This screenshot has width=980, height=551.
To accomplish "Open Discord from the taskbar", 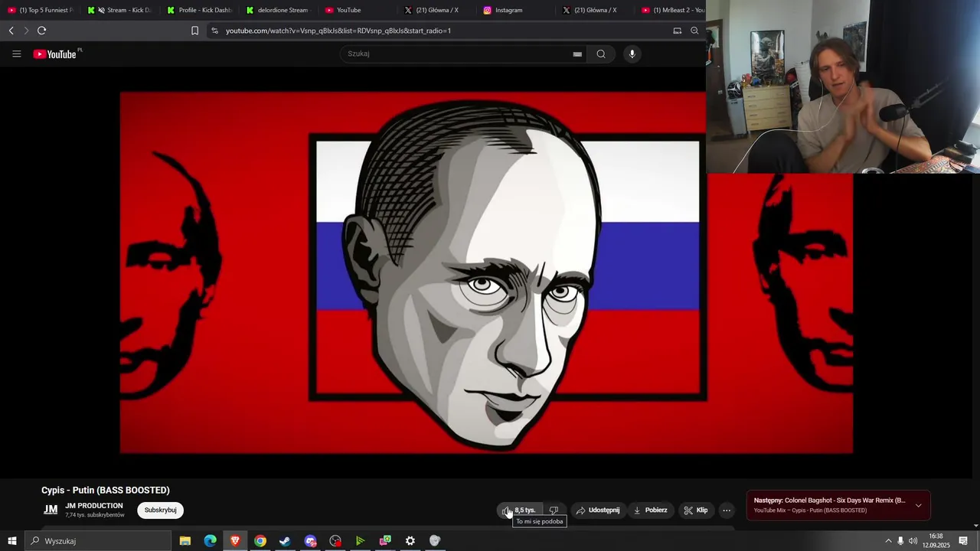I will [x=310, y=541].
